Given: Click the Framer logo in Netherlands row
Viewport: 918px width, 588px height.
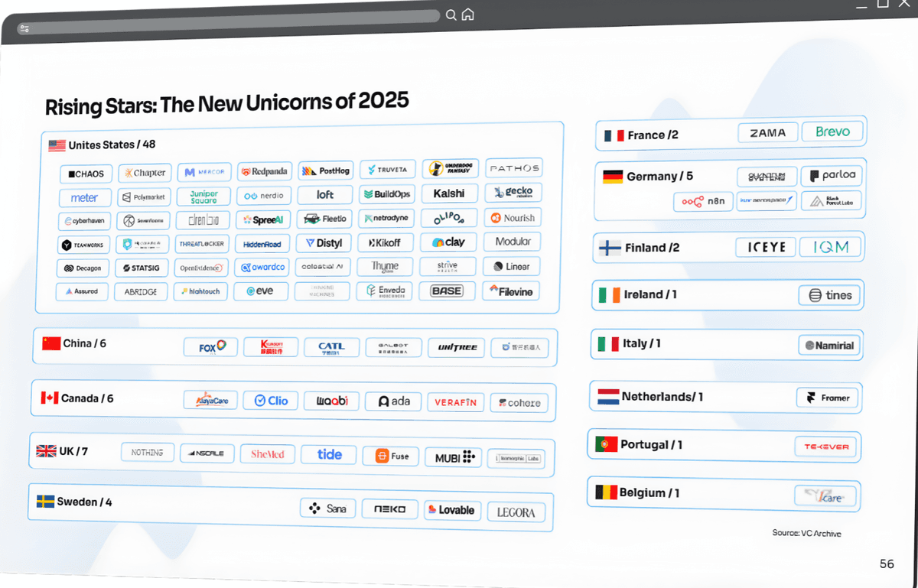Looking at the screenshot, I should point(828,398).
